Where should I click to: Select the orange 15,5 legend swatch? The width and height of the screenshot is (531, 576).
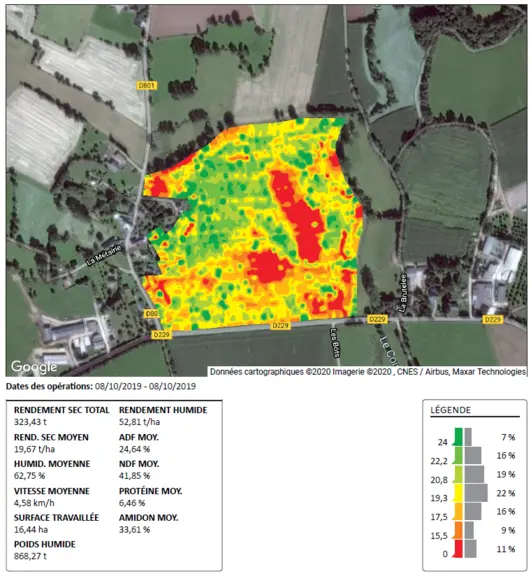tap(458, 530)
